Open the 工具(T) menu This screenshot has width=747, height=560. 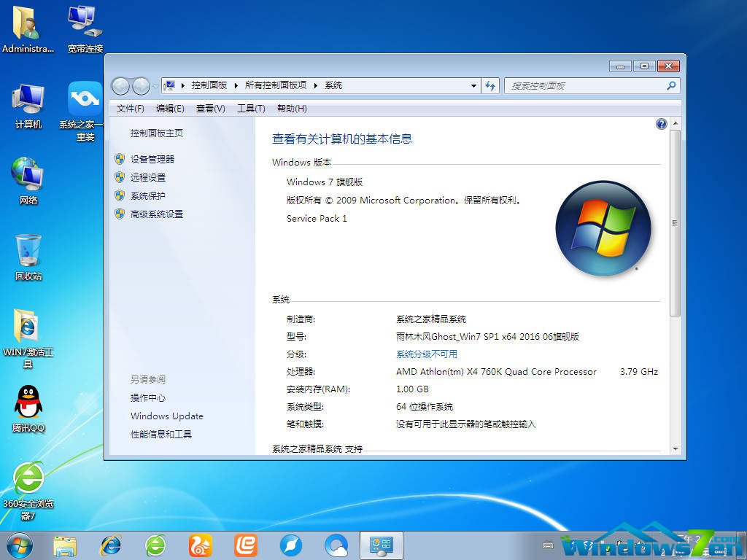[251, 108]
